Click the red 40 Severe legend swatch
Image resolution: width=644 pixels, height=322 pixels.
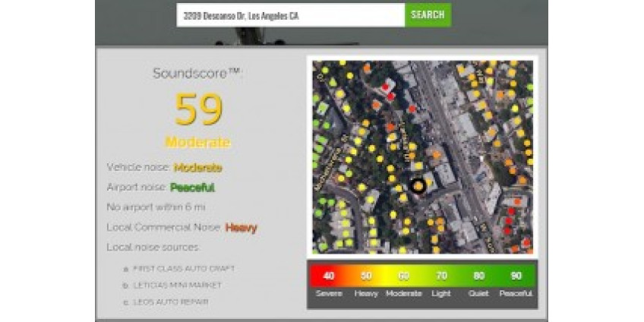click(328, 276)
